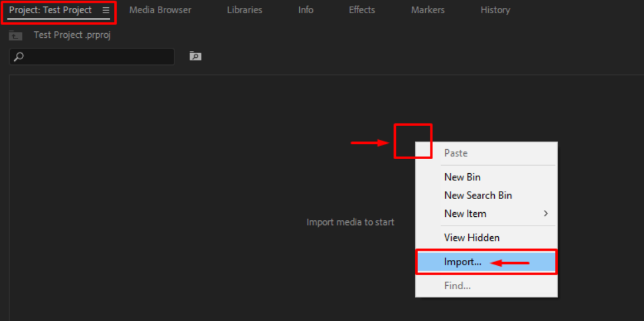Choose Import... from the context menu

click(487, 262)
